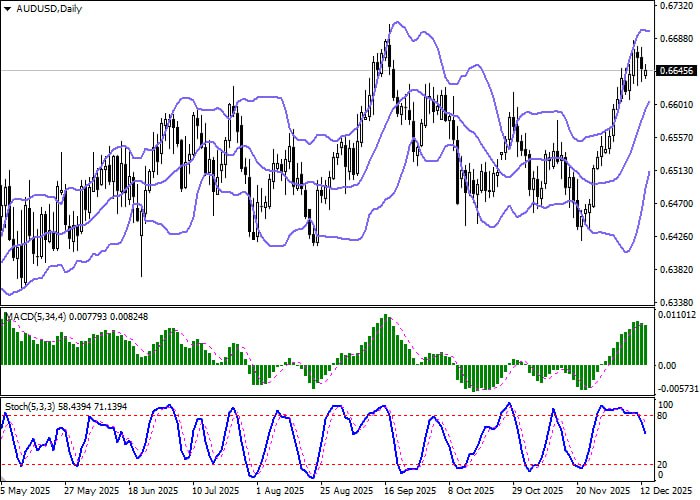Click the 0.67320 price axis label

click(x=679, y=7)
